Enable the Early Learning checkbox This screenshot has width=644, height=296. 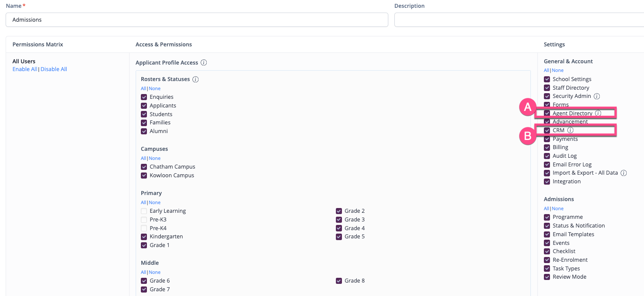[x=144, y=211]
